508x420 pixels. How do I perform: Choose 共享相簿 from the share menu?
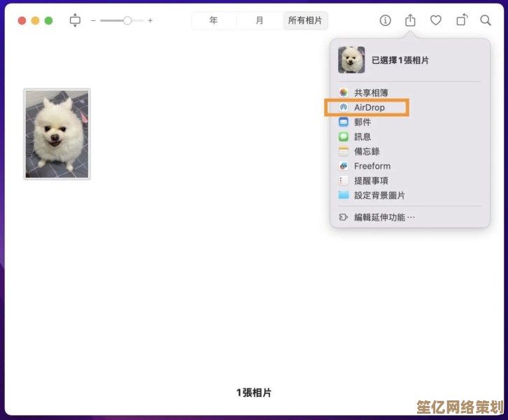point(371,92)
